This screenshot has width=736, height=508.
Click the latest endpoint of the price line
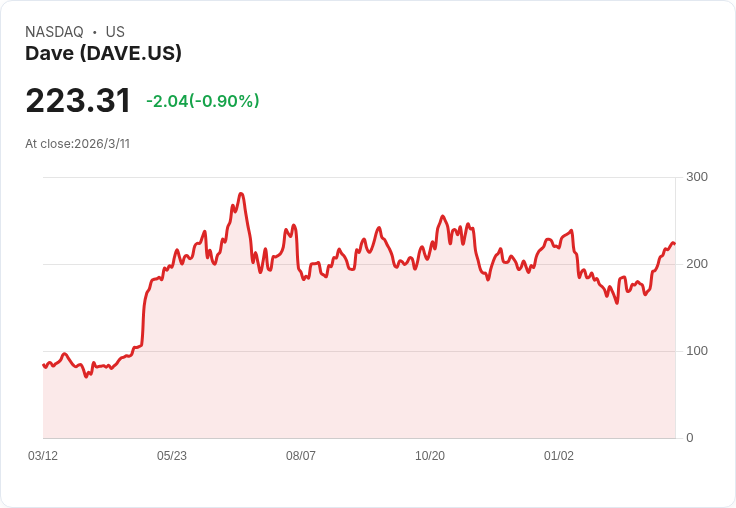(x=675, y=244)
